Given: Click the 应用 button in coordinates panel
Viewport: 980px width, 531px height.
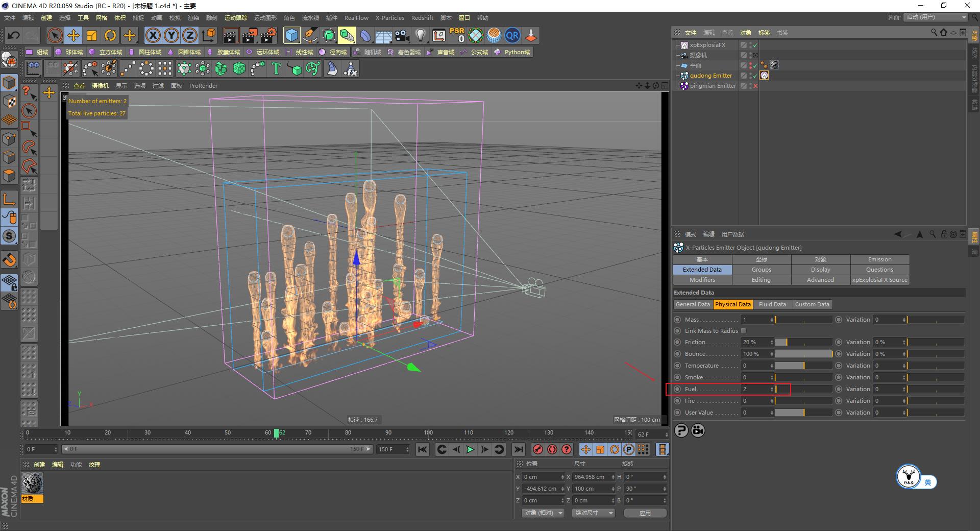Looking at the screenshot, I should click(645, 513).
